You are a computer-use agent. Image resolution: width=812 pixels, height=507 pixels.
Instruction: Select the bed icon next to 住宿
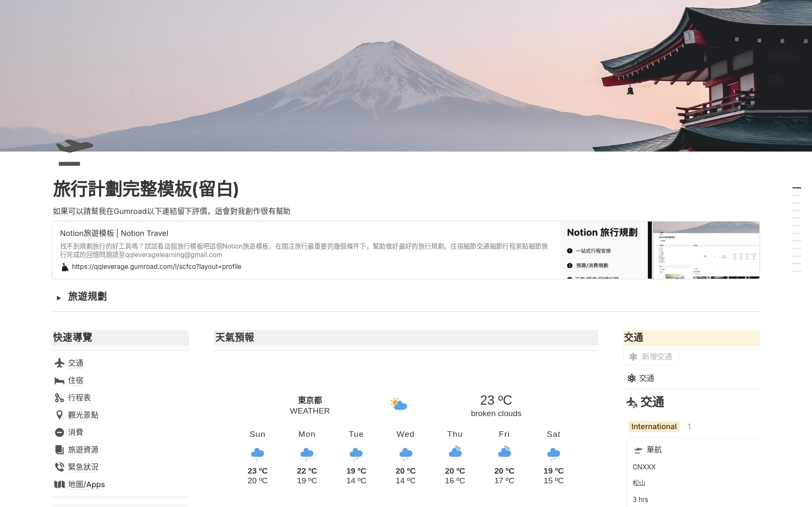(x=60, y=381)
